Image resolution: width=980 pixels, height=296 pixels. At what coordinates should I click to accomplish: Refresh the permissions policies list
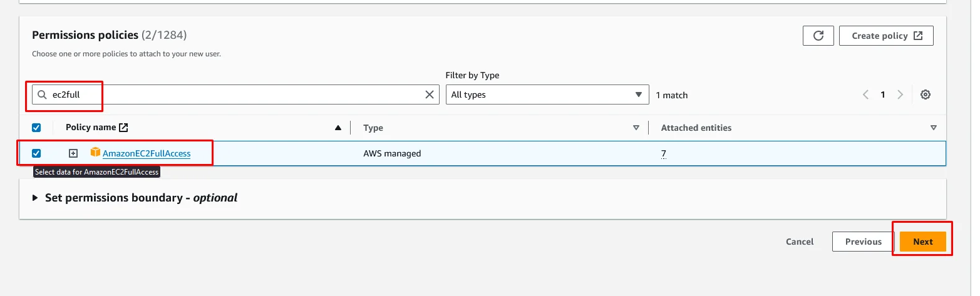click(x=818, y=36)
